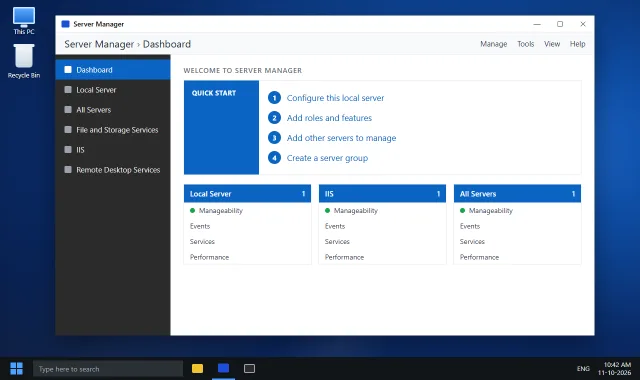The image size is (640, 380).
Task: Click the Local Server sidebar icon
Action: [68, 90]
